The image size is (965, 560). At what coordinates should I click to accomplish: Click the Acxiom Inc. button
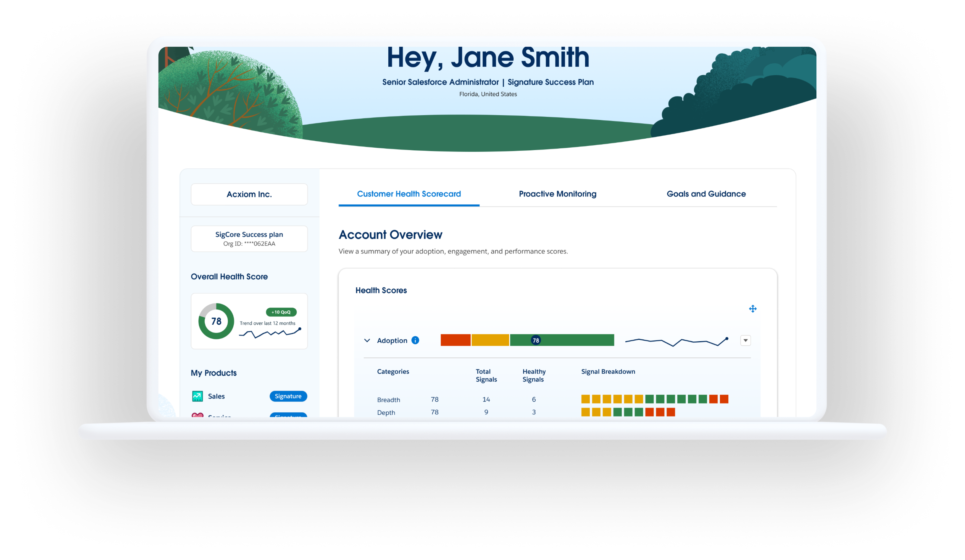click(x=249, y=194)
